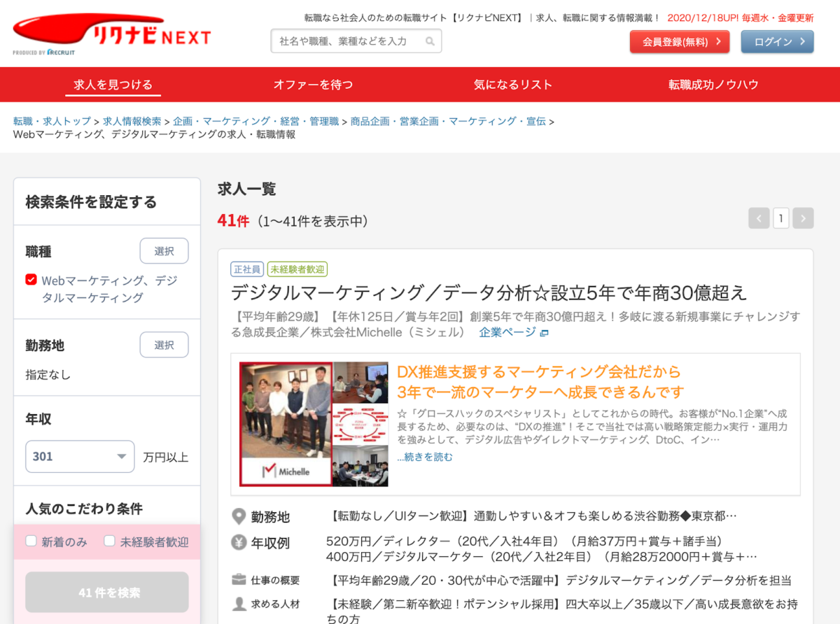Open the 年収 301 dropdown
This screenshot has height=624, width=840.
80,456
